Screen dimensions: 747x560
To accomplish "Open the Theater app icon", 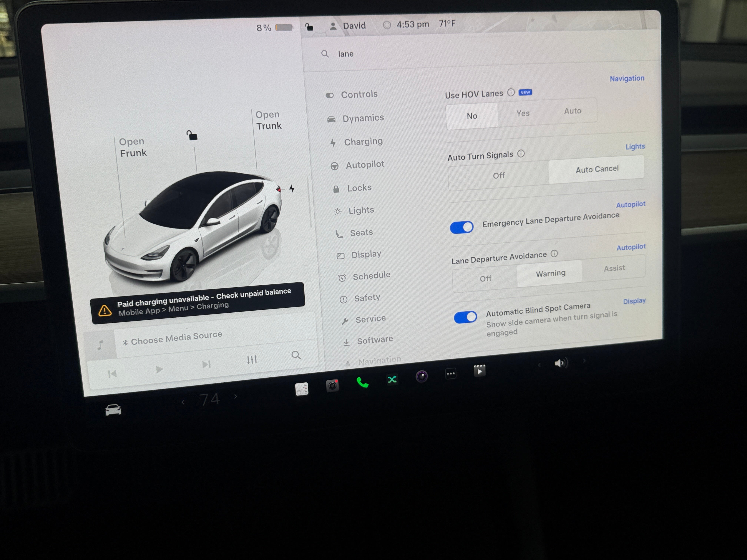I will (479, 371).
